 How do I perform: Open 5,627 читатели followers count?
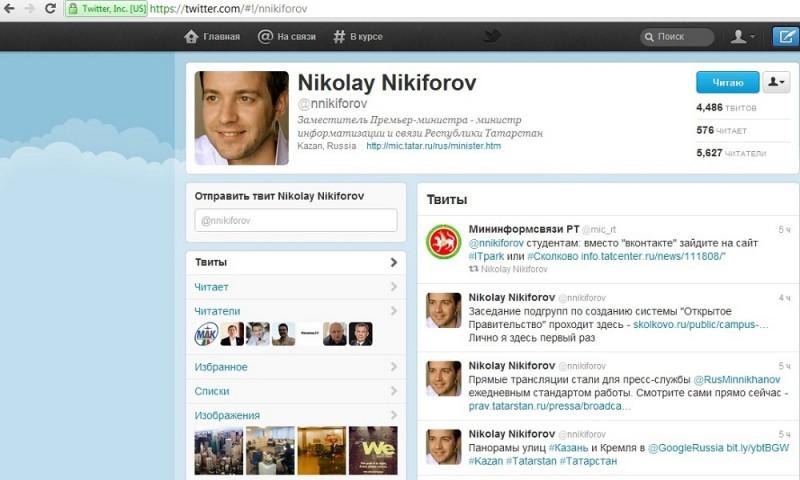click(x=731, y=153)
